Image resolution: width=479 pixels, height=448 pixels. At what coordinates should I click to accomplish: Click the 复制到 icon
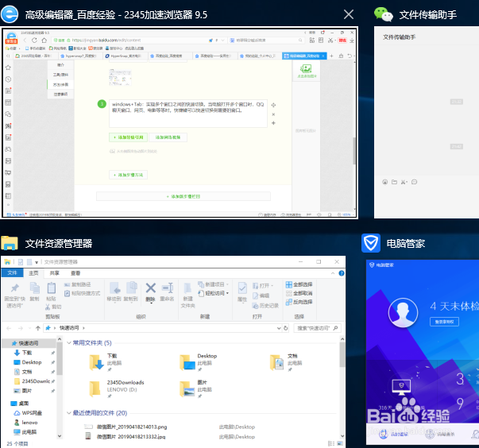pos(131,288)
